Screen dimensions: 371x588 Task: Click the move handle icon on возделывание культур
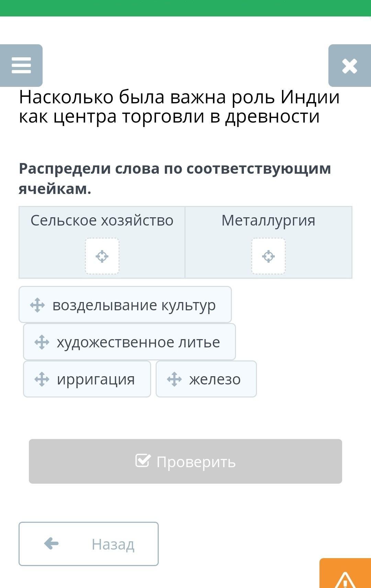(37, 305)
